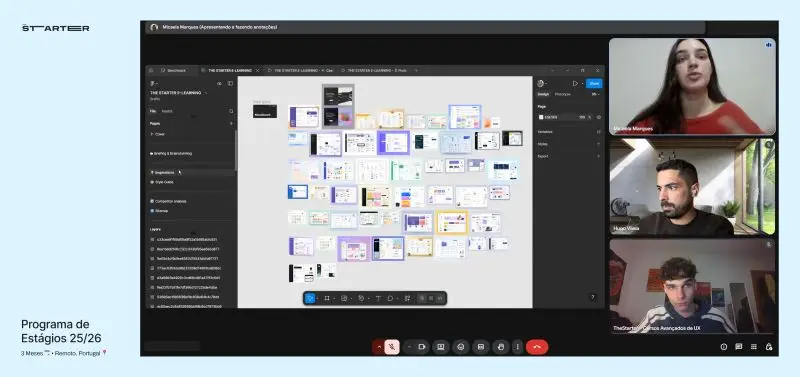Open the three-dot more options menu
Screen dimensions: 800x377
coord(517,347)
